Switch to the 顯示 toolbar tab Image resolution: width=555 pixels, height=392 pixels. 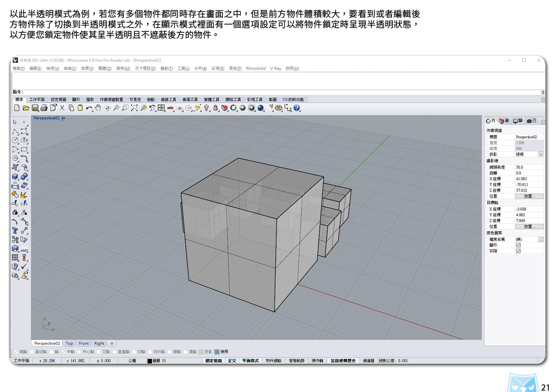(x=76, y=100)
